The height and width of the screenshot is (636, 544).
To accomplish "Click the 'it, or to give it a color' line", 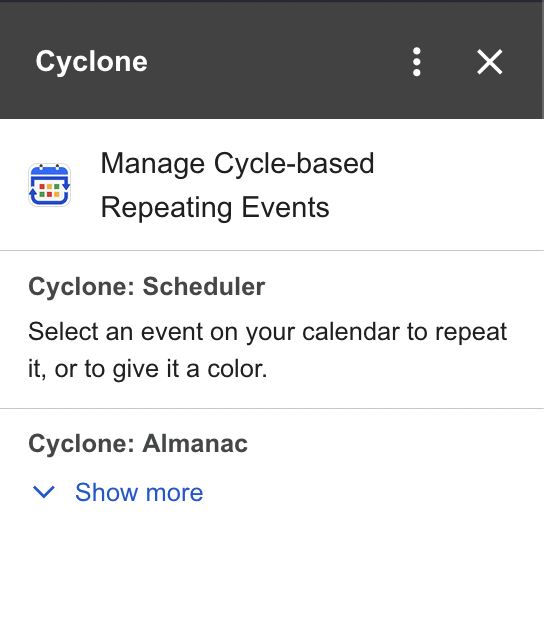I will click(148, 369).
